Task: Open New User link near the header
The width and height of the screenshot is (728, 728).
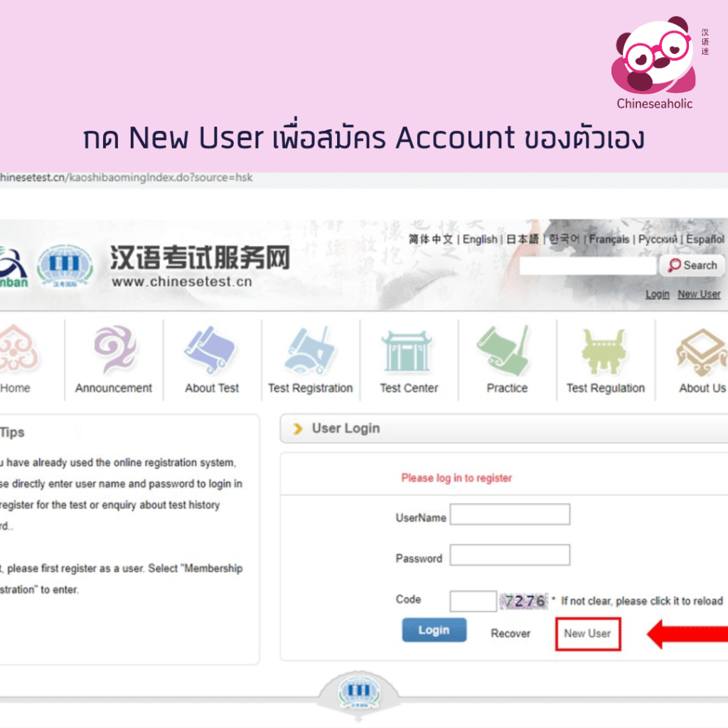Action: coord(699,294)
